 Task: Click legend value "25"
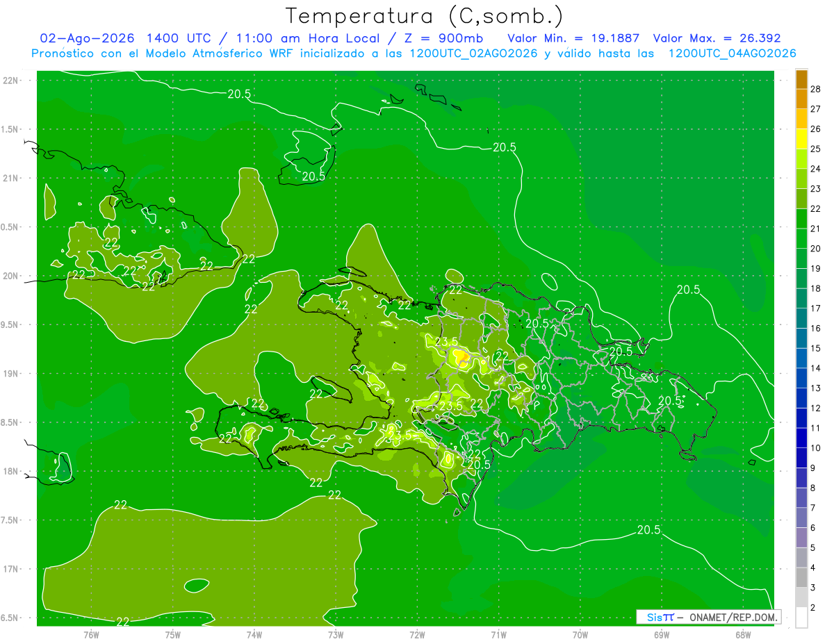[816, 149]
